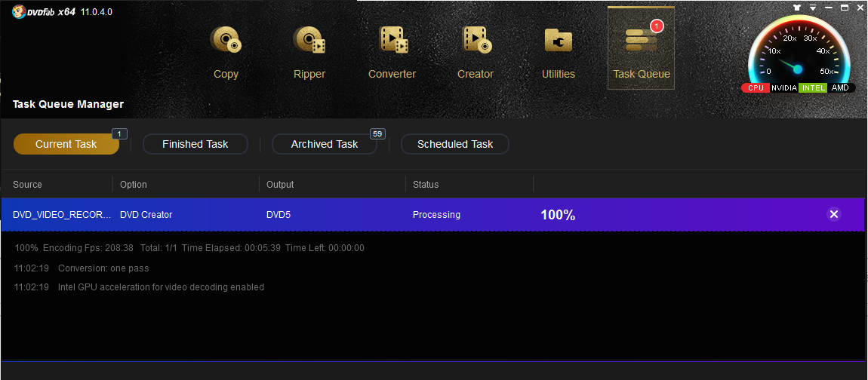This screenshot has height=380, width=868.
Task: Click the skin (t-shirt) icon
Action: point(796,8)
